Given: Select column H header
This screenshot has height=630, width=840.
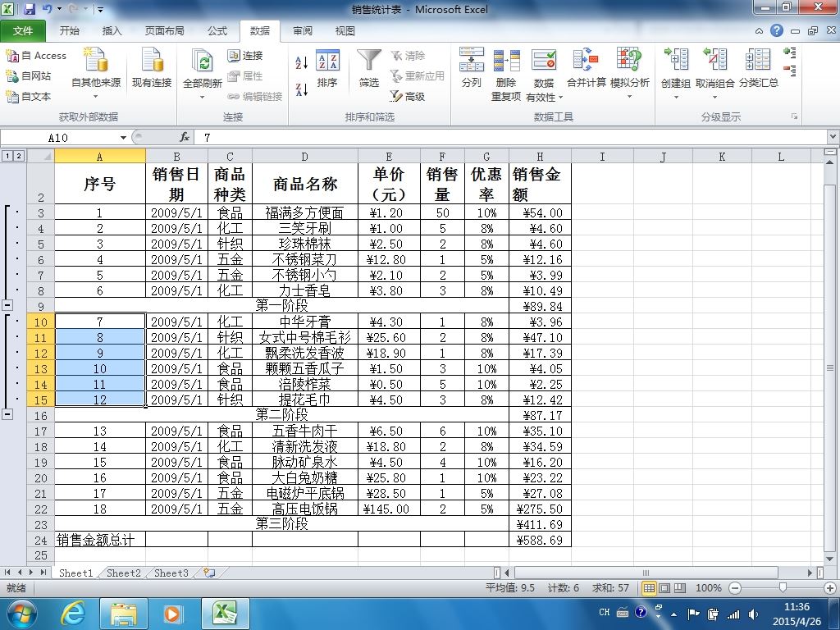Looking at the screenshot, I should pos(540,157).
